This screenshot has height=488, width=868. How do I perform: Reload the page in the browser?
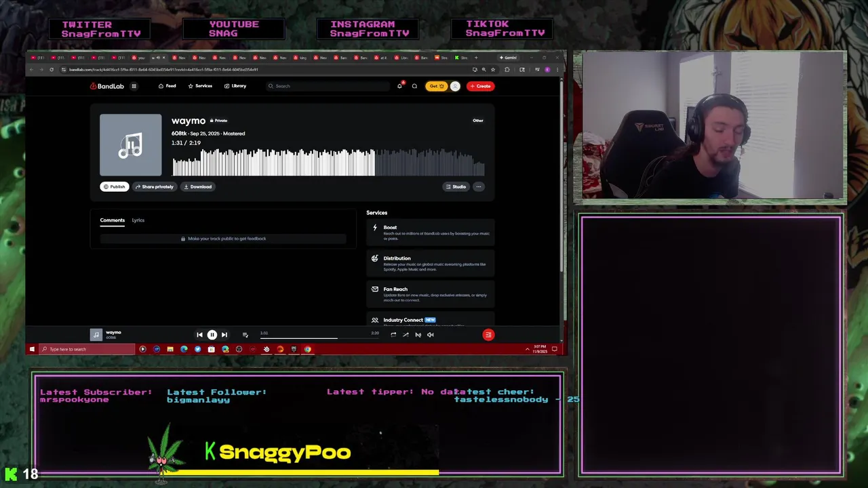tap(51, 69)
